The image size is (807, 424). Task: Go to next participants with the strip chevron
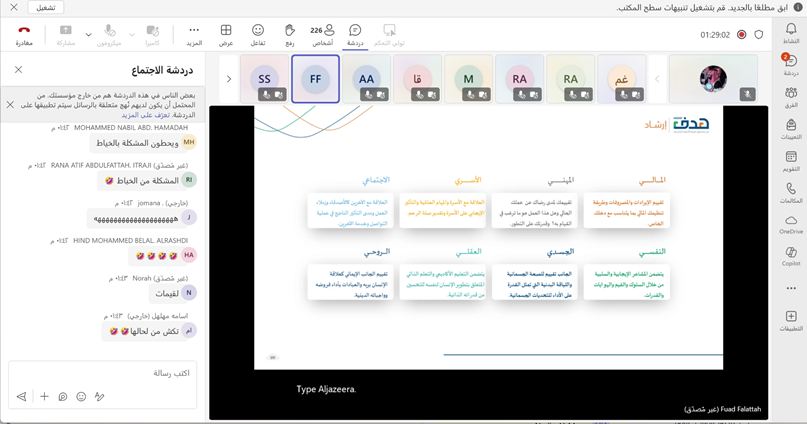tap(229, 79)
